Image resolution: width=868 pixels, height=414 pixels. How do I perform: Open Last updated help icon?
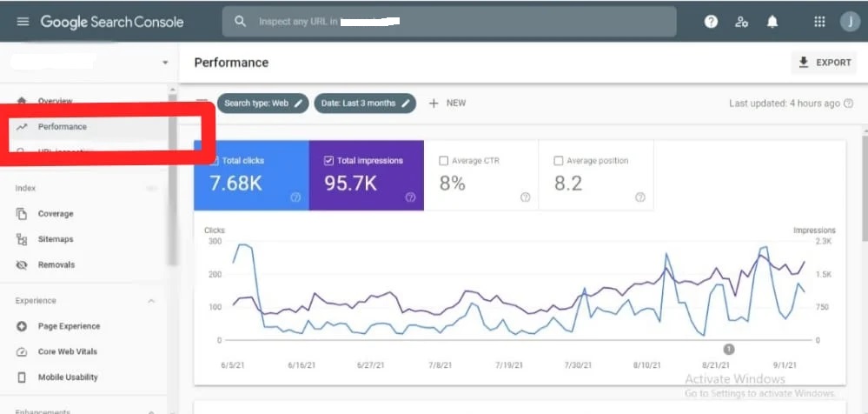tap(848, 103)
